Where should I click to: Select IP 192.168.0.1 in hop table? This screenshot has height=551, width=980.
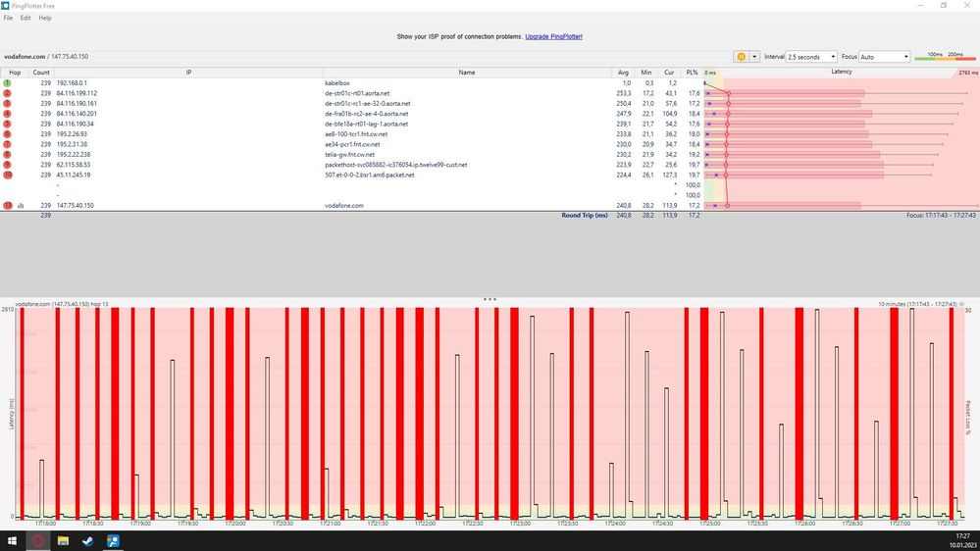72,82
